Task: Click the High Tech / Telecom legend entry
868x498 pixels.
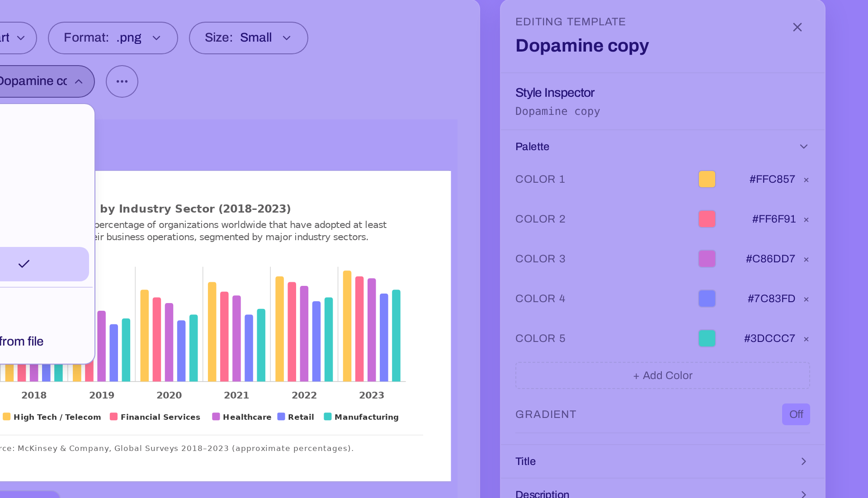Action: 52,417
